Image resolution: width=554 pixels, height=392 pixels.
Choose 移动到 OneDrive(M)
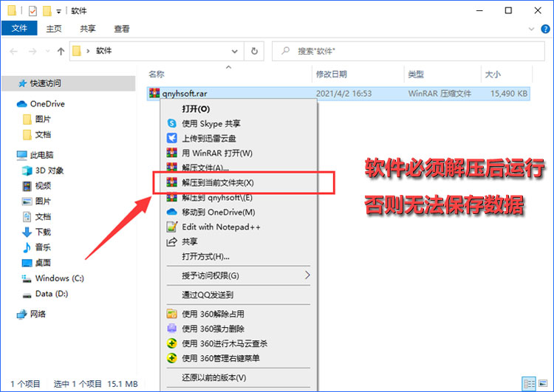[239, 213]
